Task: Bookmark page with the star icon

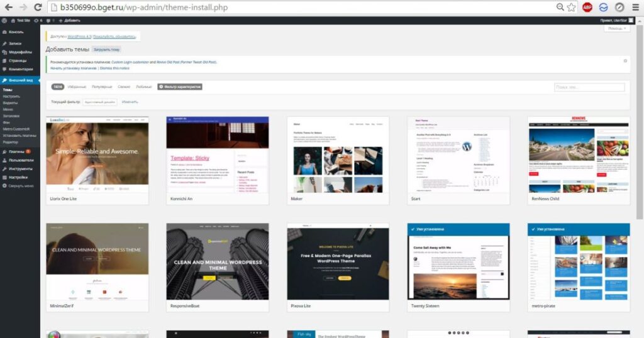Action: click(x=571, y=7)
